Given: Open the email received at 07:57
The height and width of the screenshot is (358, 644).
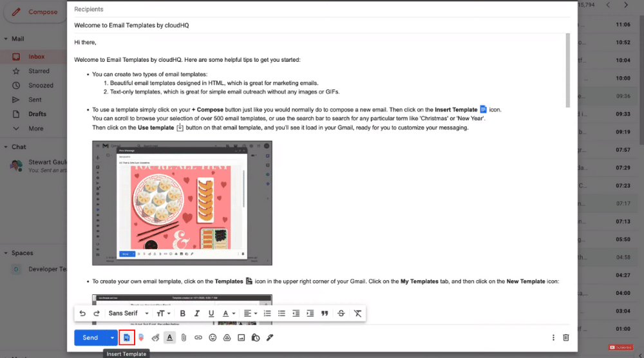Looking at the screenshot, I should (609, 150).
